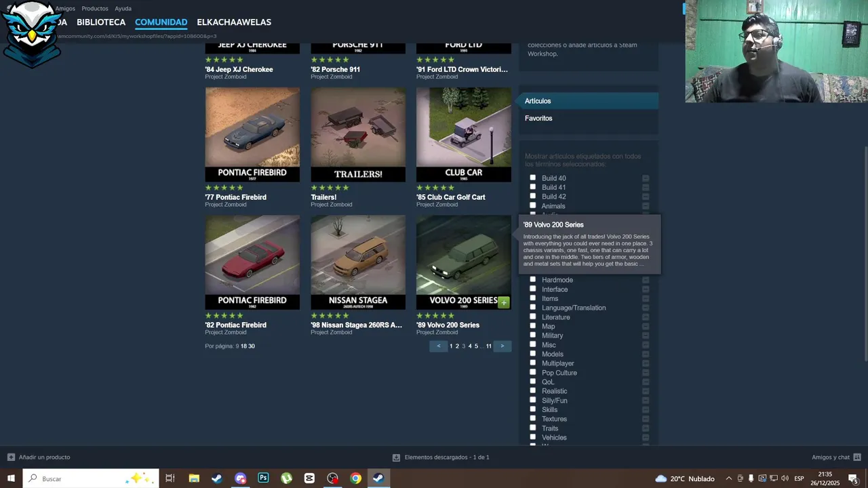Click the ESP language indicator in tray

point(799,479)
